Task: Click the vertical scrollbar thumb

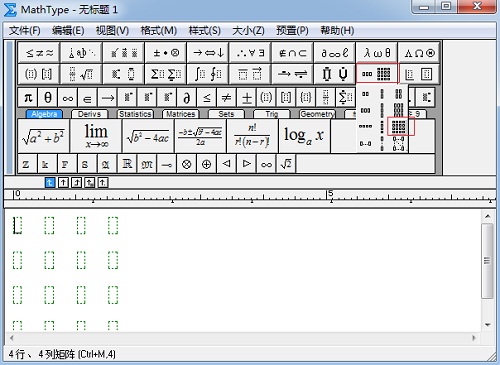Action: (x=488, y=261)
